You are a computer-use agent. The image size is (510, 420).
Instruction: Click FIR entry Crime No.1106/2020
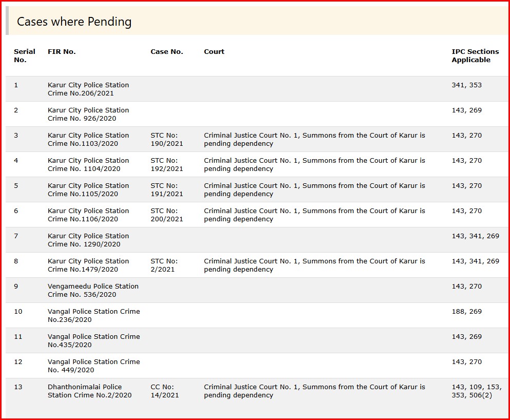pyautogui.click(x=88, y=215)
